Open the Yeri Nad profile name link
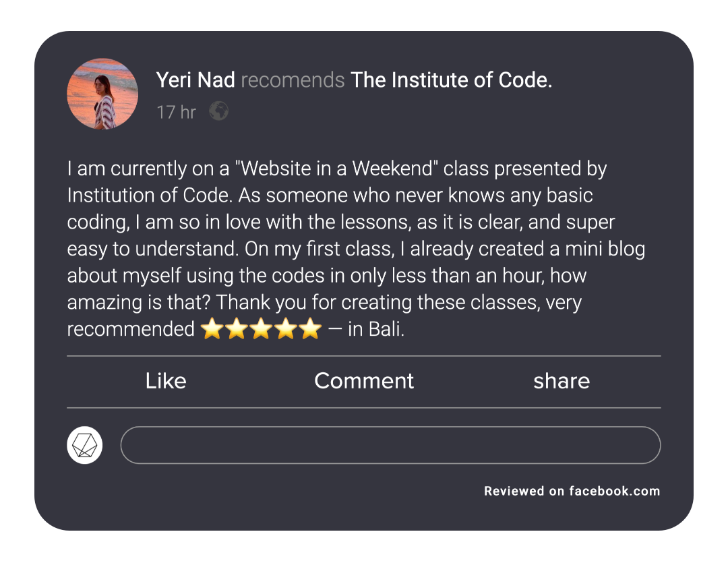 pyautogui.click(x=195, y=80)
